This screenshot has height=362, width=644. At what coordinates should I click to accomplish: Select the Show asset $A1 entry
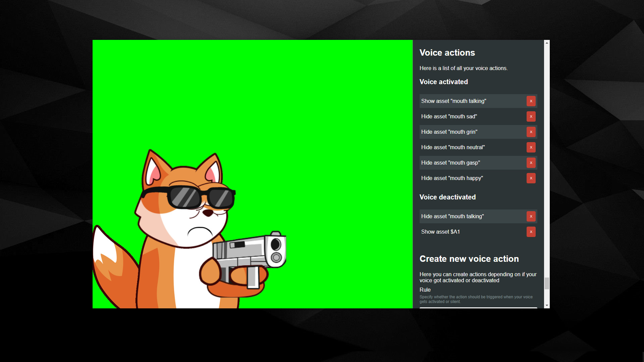click(x=470, y=232)
